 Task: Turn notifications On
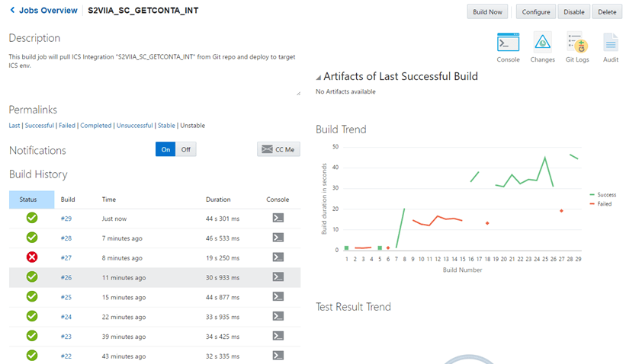pos(165,149)
